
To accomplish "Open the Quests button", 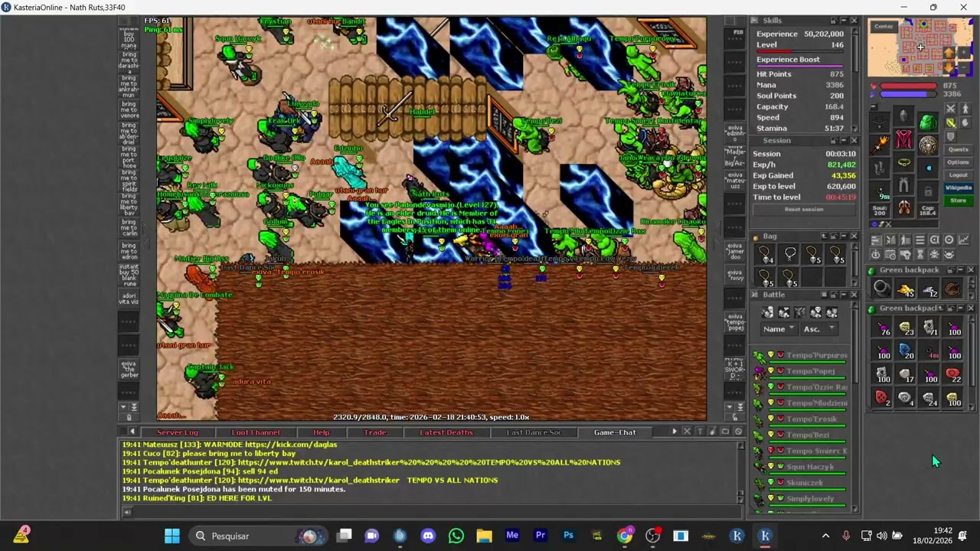I will (959, 150).
